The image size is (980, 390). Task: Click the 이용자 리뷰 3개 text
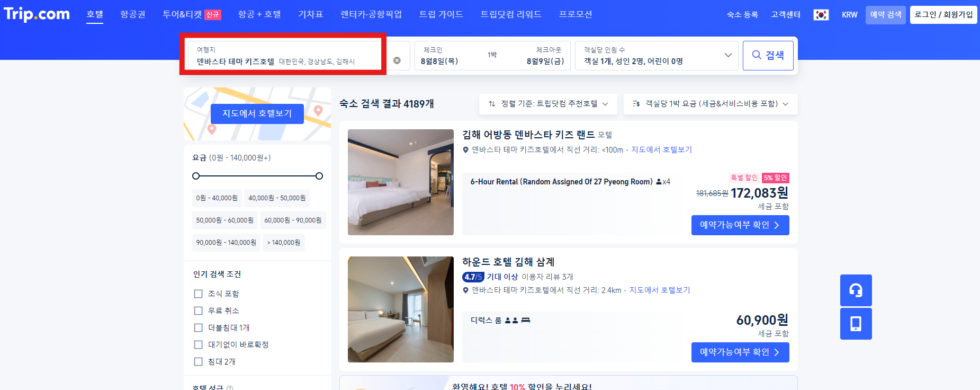(547, 277)
